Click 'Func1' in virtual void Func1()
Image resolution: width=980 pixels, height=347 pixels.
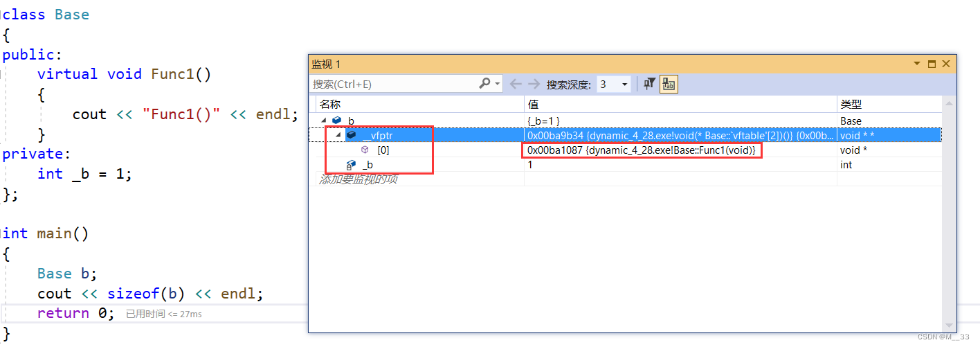(173, 74)
